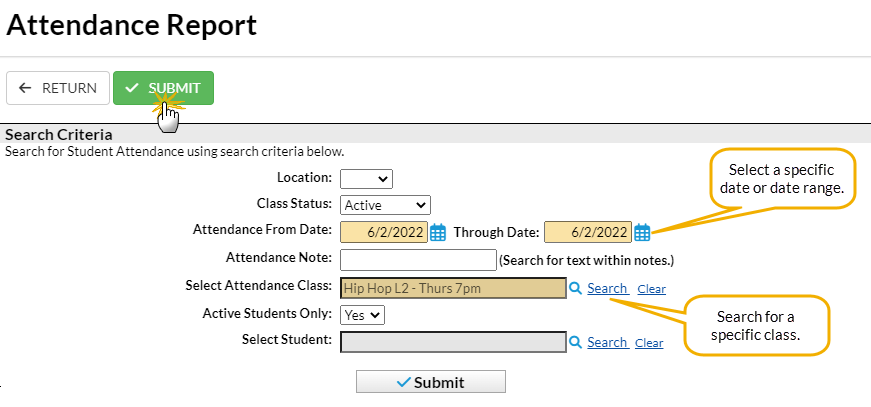Expand the Location dropdown
This screenshot has height=407, width=871.
point(366,179)
